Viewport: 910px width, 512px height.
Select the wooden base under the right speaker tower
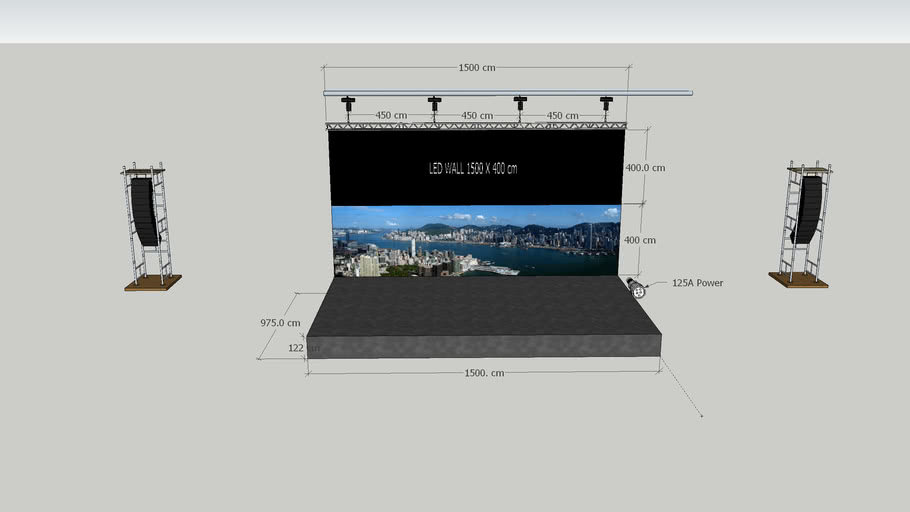798,280
